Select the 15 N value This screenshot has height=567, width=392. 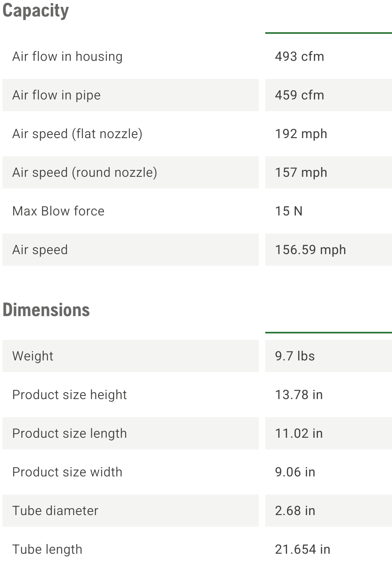[x=289, y=211]
